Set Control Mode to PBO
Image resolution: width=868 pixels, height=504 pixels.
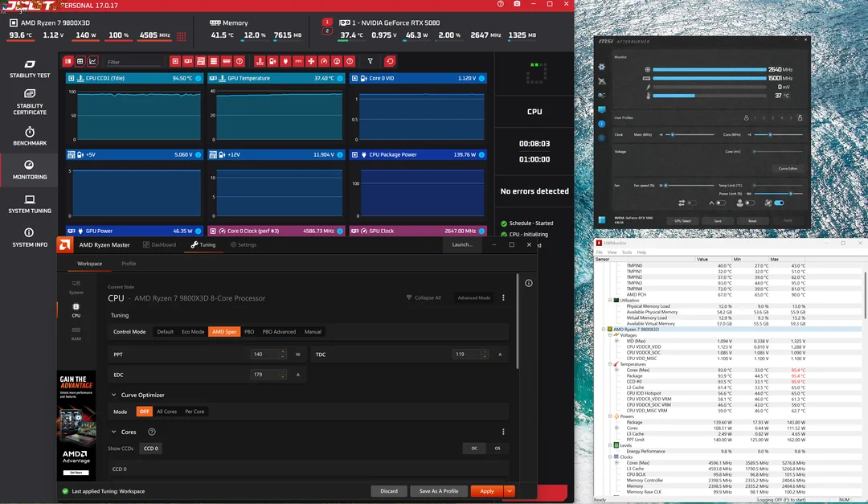[249, 332]
